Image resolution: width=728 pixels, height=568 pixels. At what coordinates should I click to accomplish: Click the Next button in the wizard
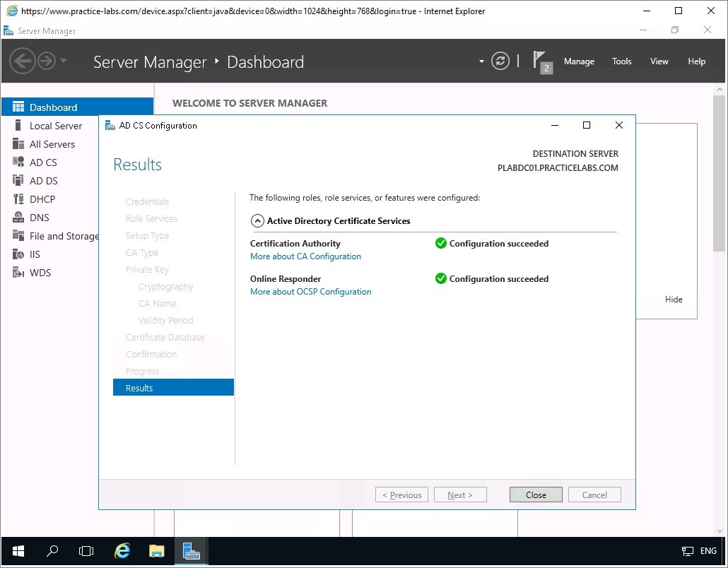pos(460,495)
